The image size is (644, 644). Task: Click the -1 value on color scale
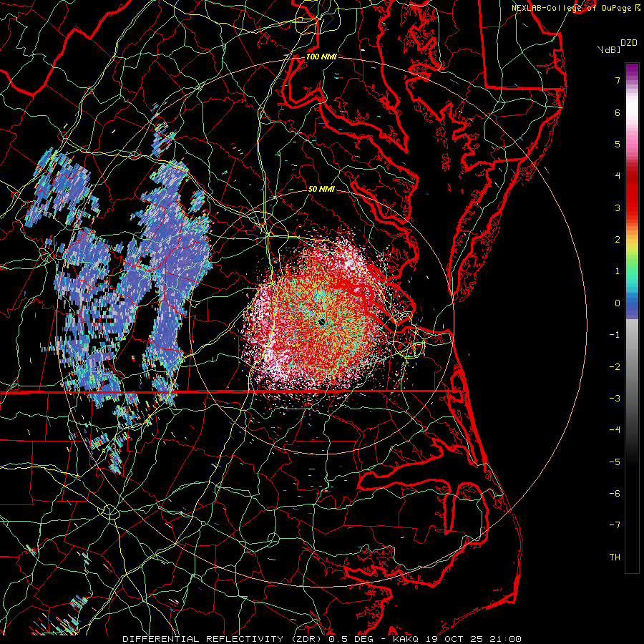615,335
